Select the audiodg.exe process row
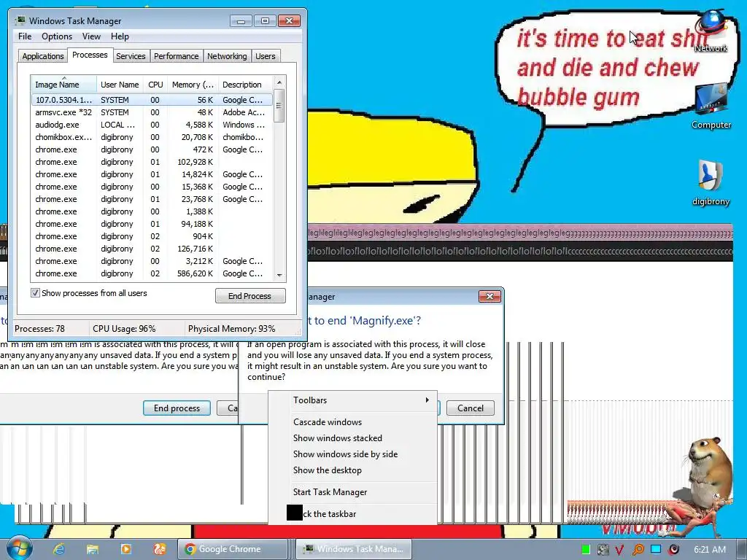The height and width of the screenshot is (560, 747). pyautogui.click(x=152, y=125)
